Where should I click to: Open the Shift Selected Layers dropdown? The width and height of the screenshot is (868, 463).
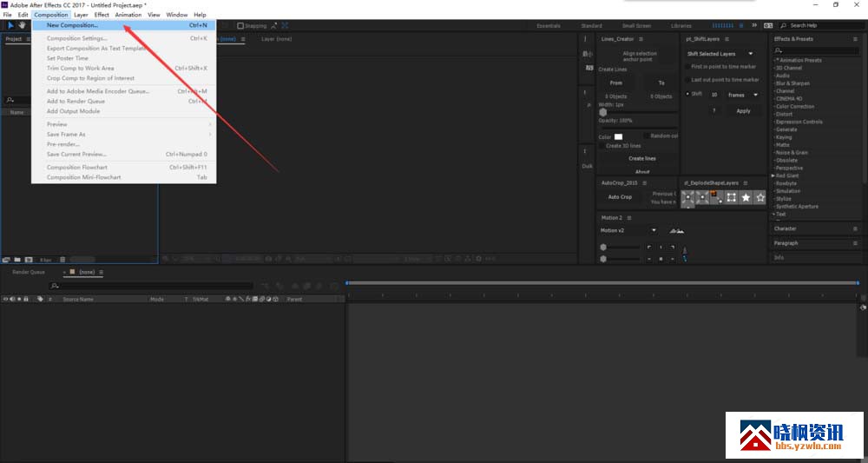(x=720, y=54)
